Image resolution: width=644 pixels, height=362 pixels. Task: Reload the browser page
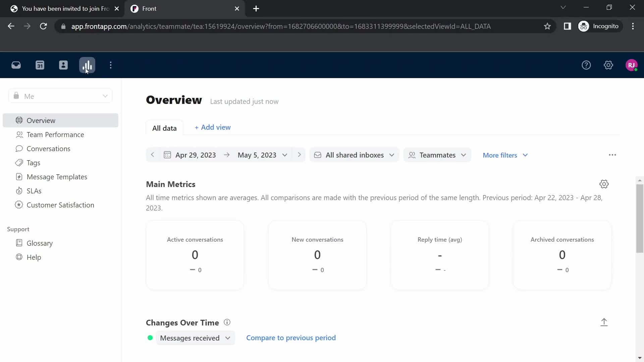43,26
